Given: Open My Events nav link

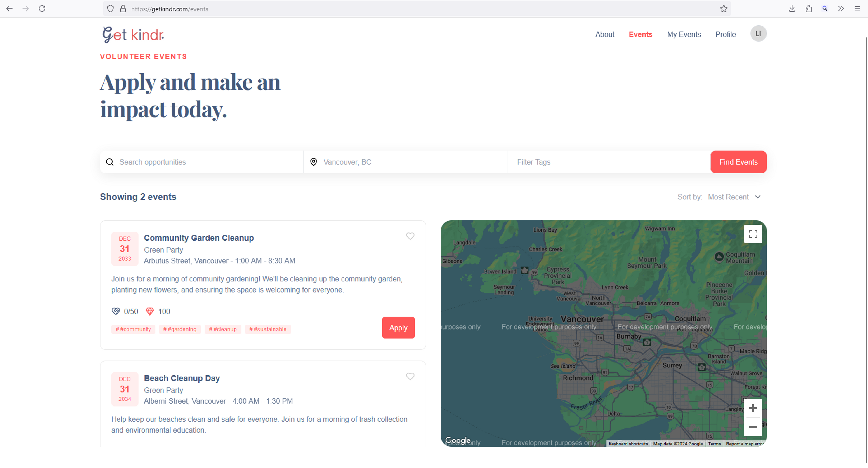Looking at the screenshot, I should [684, 34].
